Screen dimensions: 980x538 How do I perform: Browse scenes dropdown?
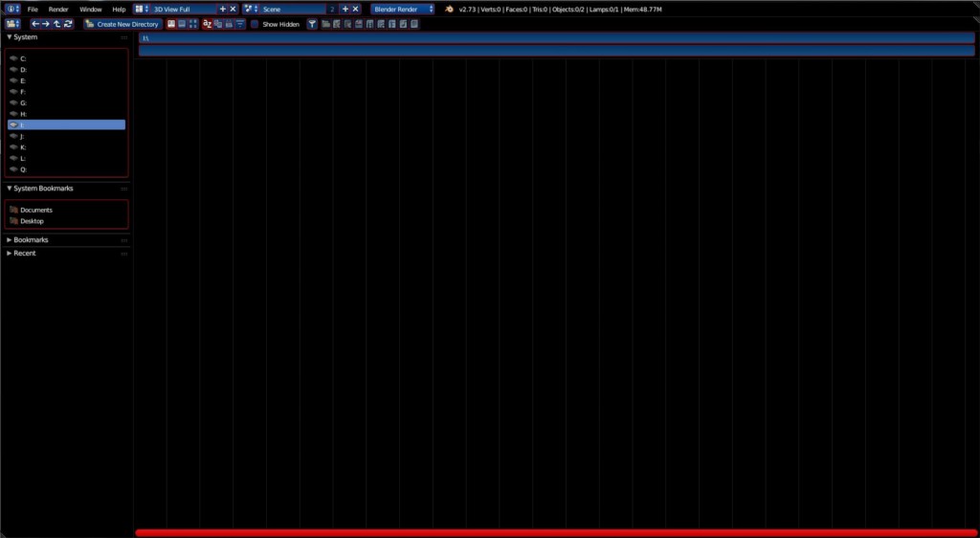pos(252,9)
